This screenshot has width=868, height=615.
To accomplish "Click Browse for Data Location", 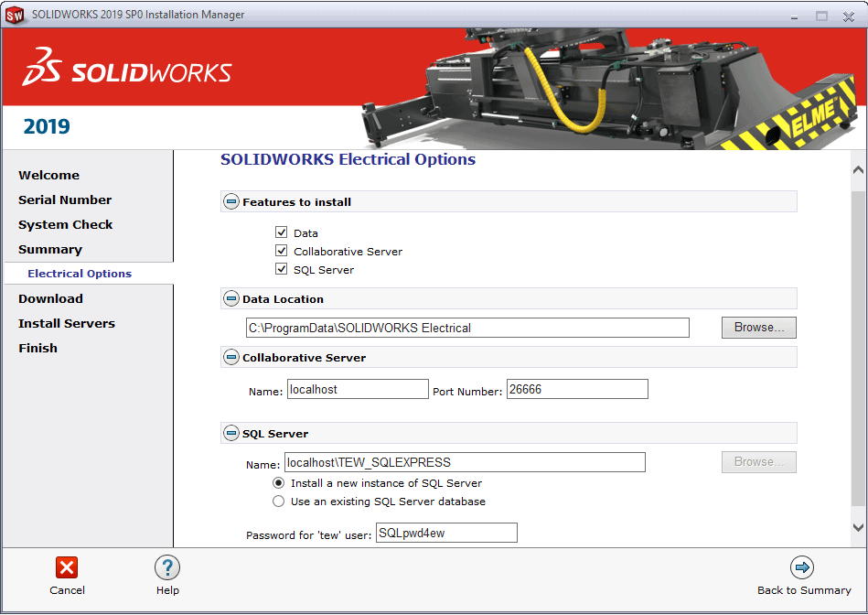I will tap(759, 328).
